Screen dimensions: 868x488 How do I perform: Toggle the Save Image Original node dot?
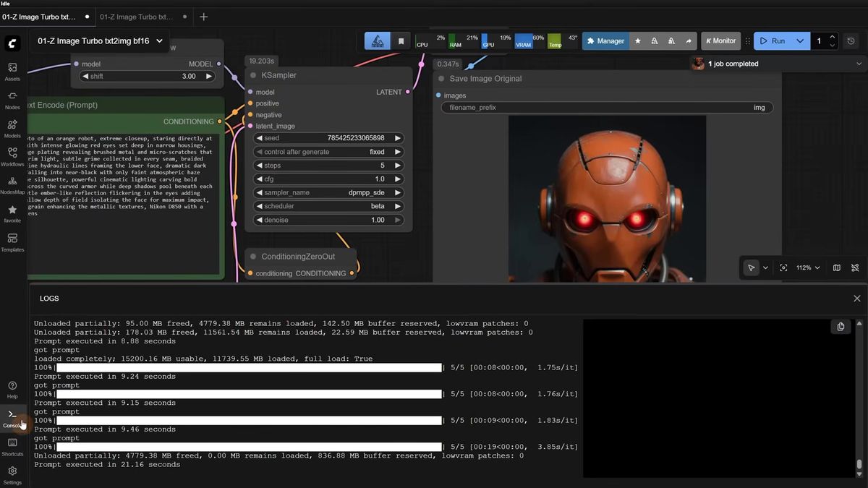tap(441, 79)
